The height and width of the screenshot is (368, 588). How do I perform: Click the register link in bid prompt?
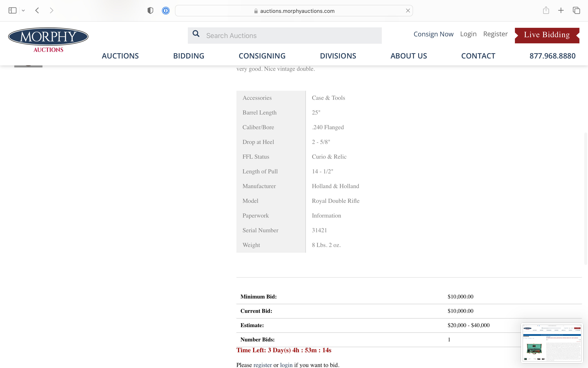262,365
